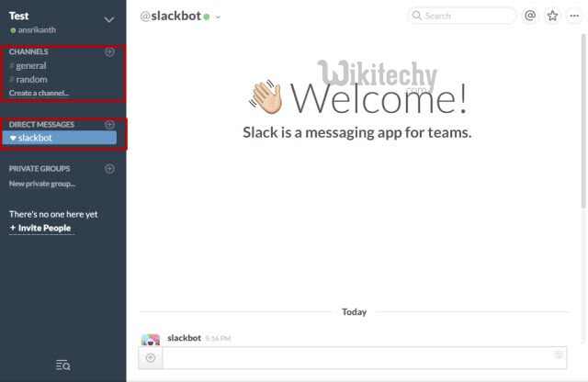Open the #general channel
The height and width of the screenshot is (382, 588).
point(30,66)
